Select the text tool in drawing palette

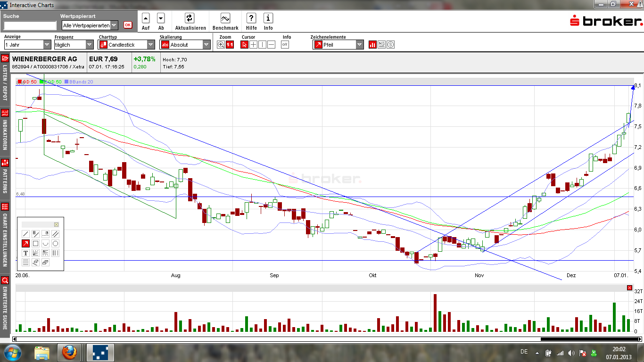[26, 253]
